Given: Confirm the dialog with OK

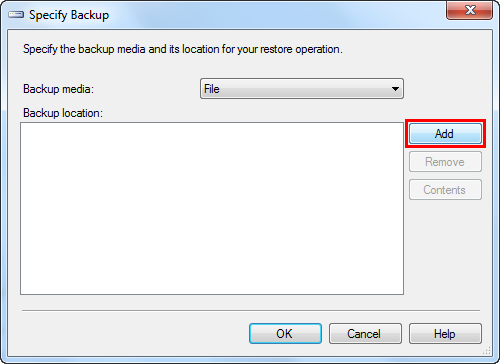Looking at the screenshot, I should pos(285,333).
